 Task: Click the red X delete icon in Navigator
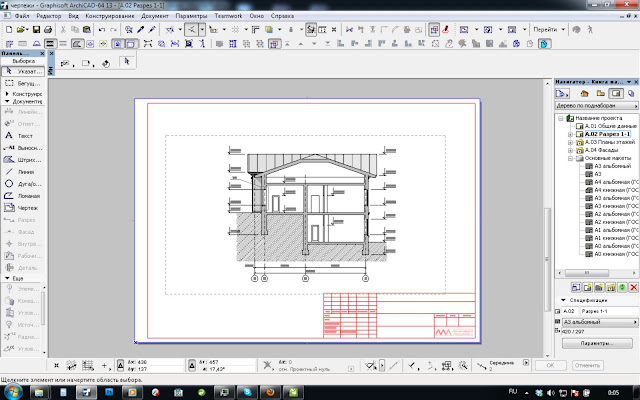[x=633, y=287]
